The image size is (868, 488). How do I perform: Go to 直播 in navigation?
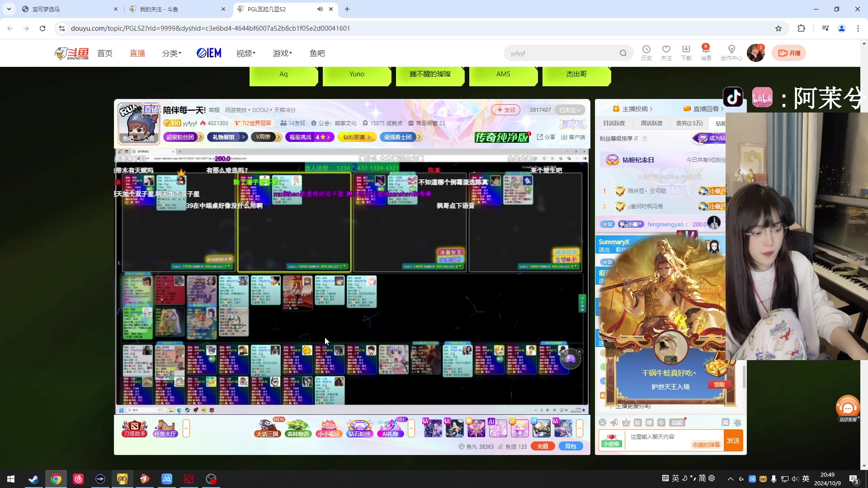point(137,53)
